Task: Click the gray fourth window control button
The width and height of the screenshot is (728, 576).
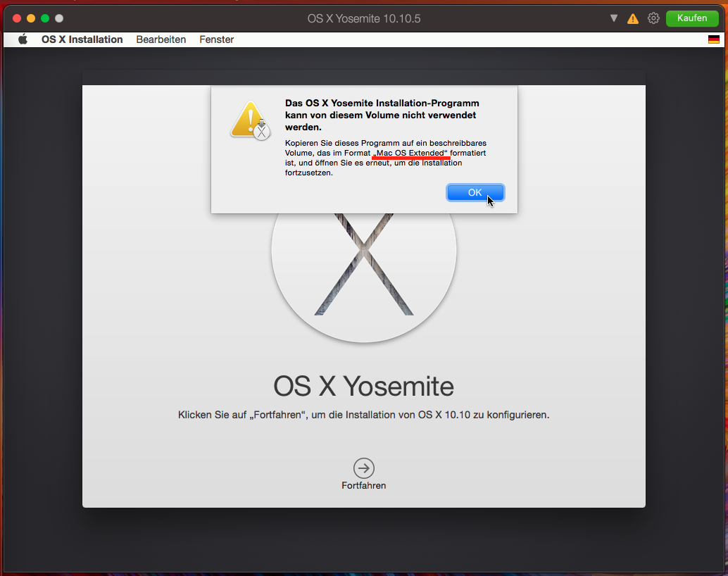Action: point(59,18)
